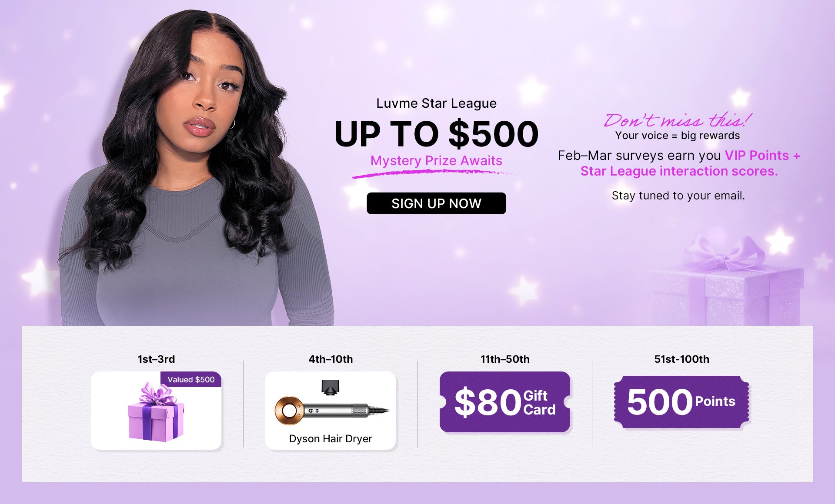Click the UP TO $500 headline

[x=436, y=134]
